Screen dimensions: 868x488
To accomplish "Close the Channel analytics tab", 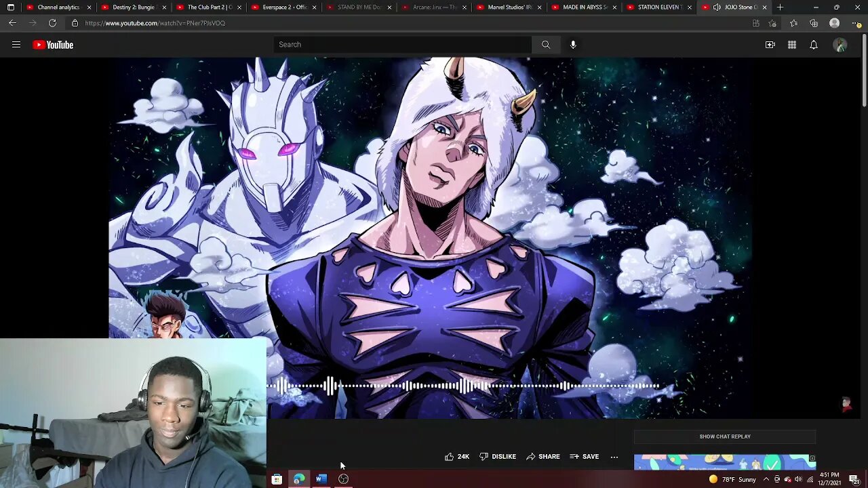I will click(89, 7).
